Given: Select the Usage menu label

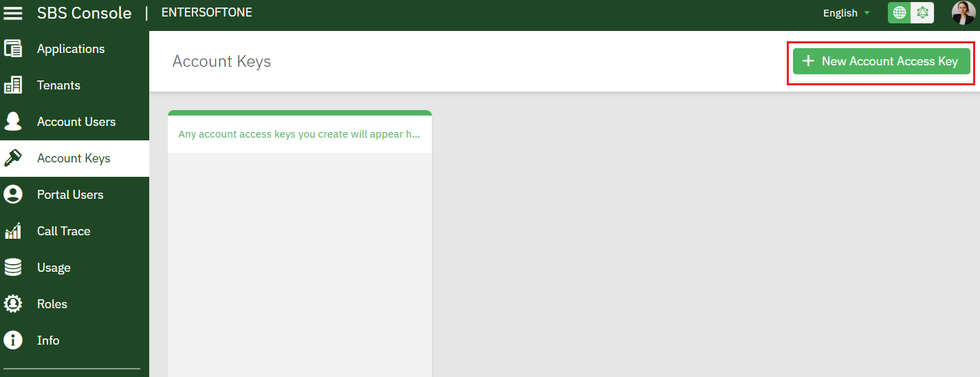Looking at the screenshot, I should (54, 268).
